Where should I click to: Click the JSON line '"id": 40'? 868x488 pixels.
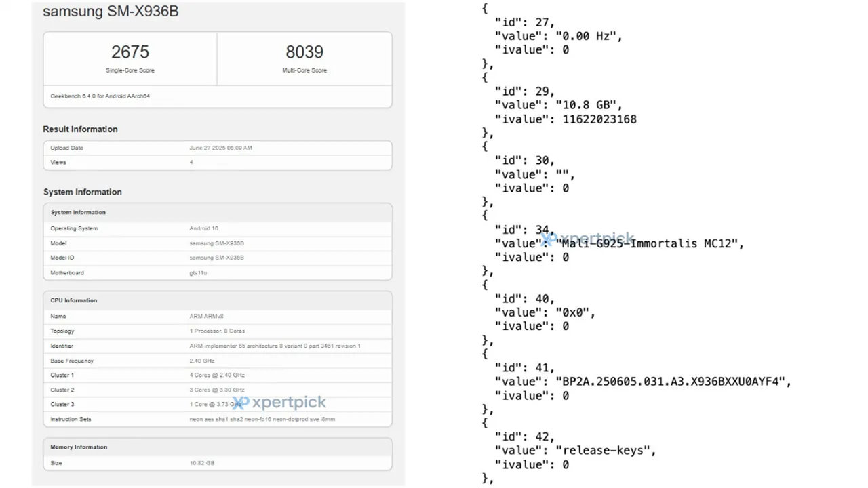tap(525, 299)
